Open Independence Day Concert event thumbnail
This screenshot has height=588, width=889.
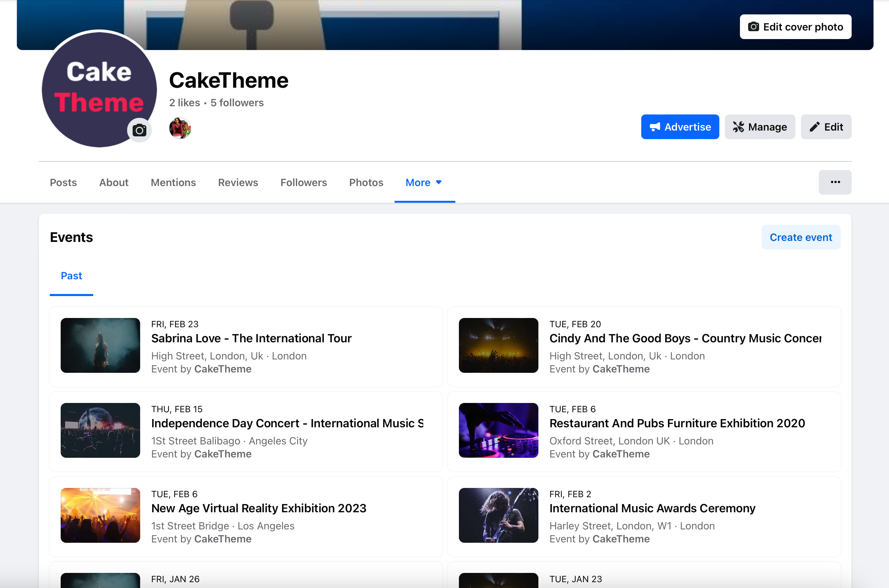pyautogui.click(x=100, y=430)
